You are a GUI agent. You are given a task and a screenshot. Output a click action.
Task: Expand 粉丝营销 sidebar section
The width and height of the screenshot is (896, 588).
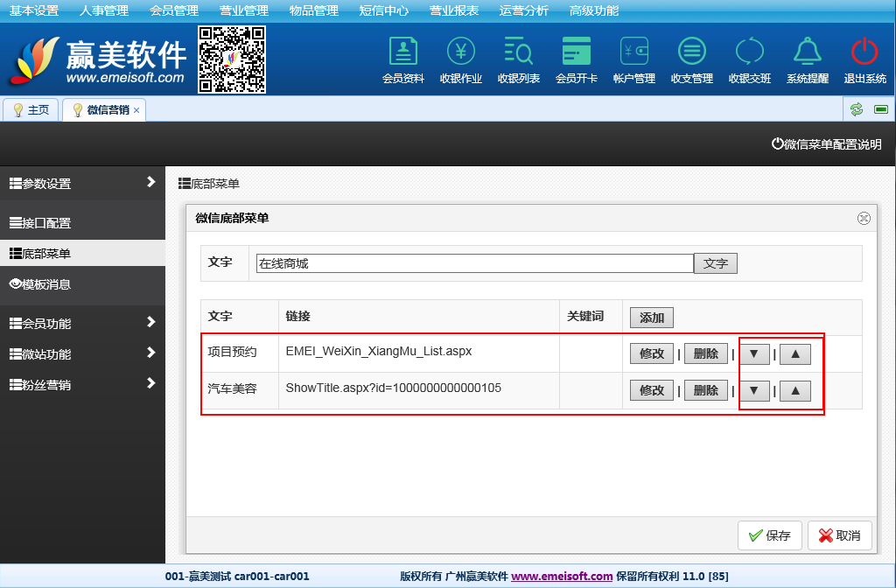pos(82,385)
